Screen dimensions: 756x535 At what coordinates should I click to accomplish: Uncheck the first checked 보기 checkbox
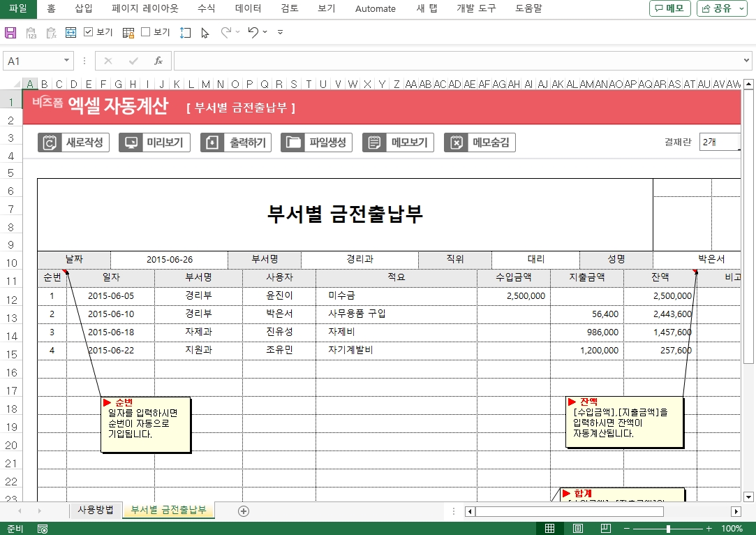point(89,32)
